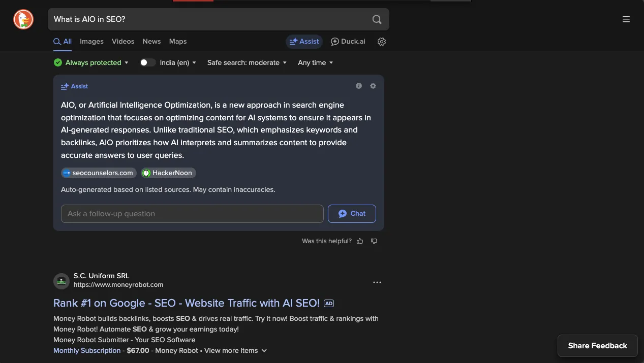The height and width of the screenshot is (363, 644).
Task: Click the DuckDuckGo logo
Action: [x=23, y=19]
